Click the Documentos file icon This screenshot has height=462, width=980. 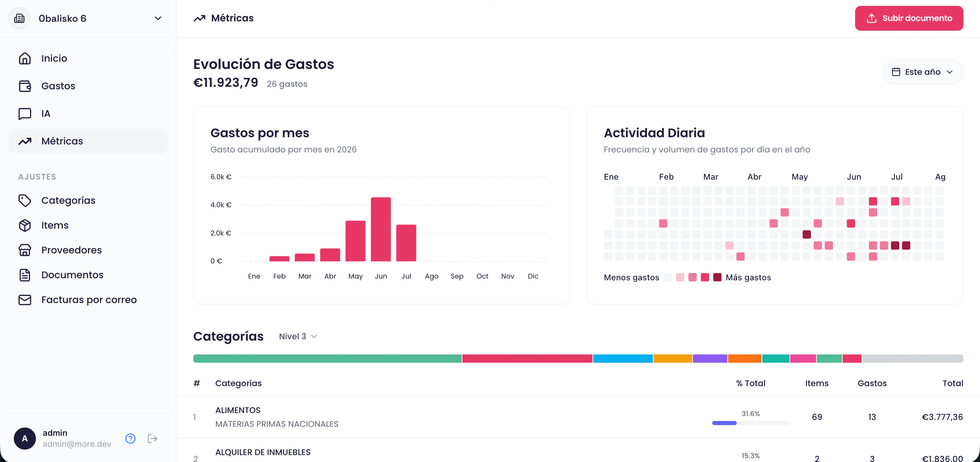pyautogui.click(x=25, y=275)
